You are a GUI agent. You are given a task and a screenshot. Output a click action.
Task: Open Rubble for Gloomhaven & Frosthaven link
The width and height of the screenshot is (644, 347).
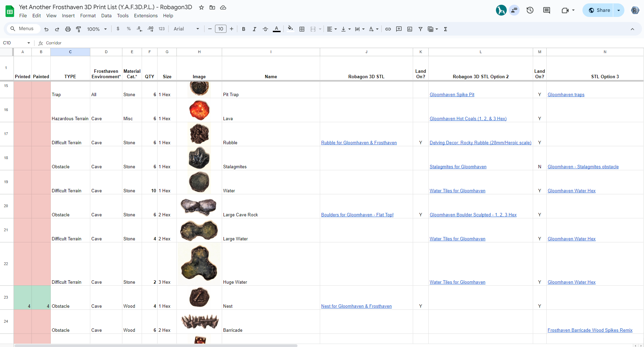359,143
